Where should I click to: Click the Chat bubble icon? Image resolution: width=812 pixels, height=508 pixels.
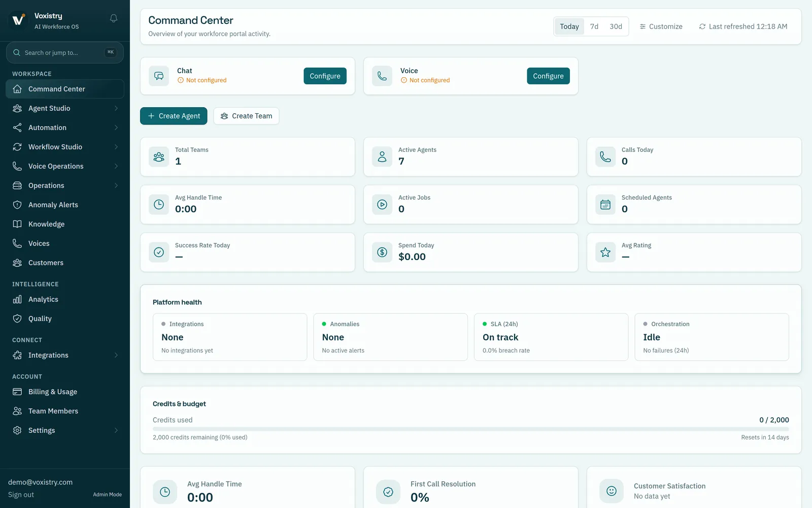159,76
